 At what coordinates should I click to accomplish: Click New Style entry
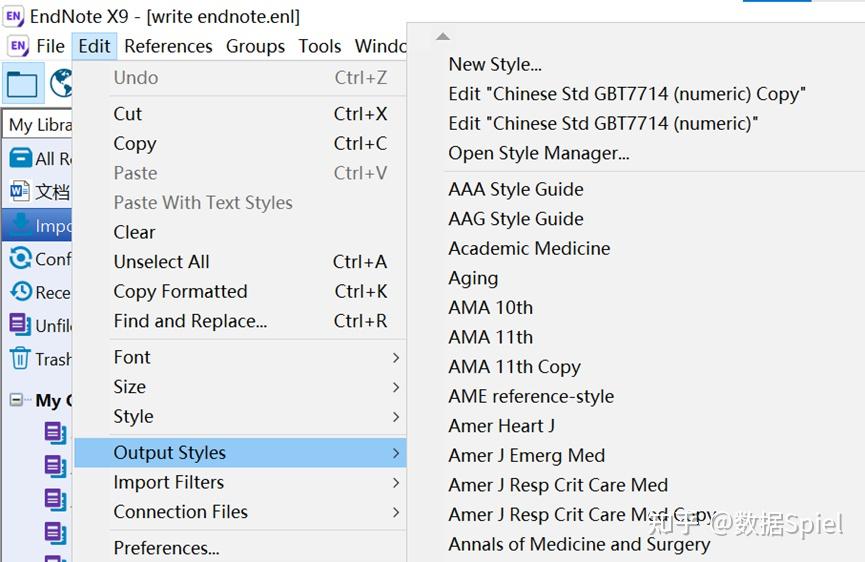[494, 64]
